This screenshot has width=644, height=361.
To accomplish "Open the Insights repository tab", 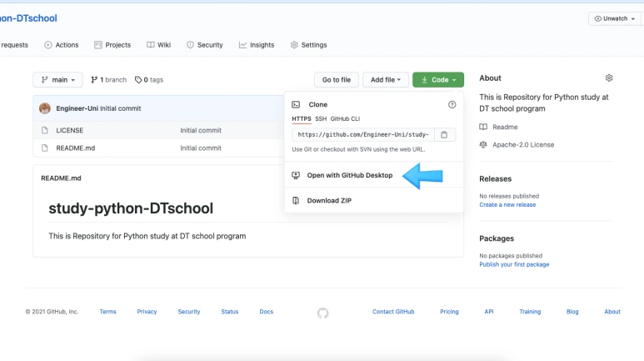I will pyautogui.click(x=257, y=45).
